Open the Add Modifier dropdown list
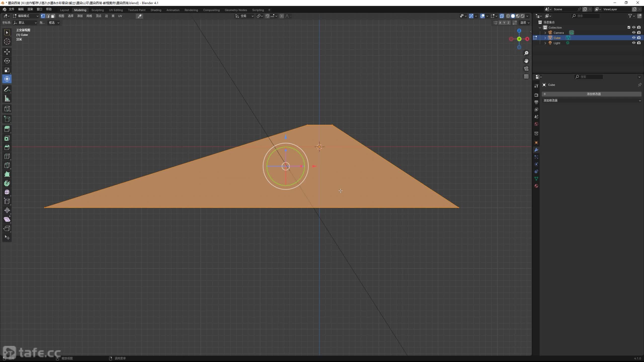The height and width of the screenshot is (362, 644). (x=591, y=101)
